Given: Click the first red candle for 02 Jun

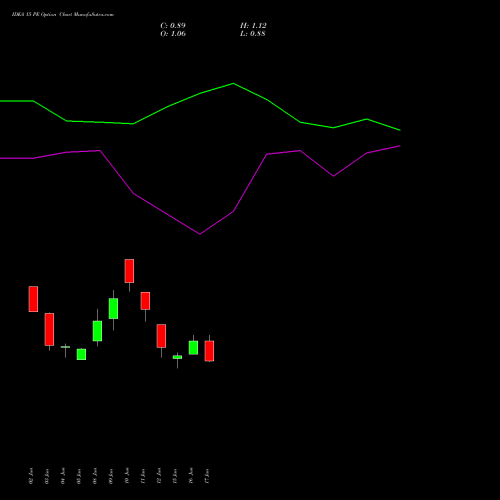Looking at the screenshot, I should point(33,299).
